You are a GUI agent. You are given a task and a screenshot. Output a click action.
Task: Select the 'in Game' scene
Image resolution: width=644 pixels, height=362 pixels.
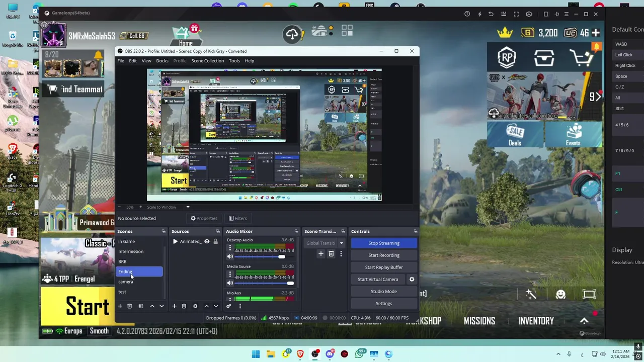(139, 241)
